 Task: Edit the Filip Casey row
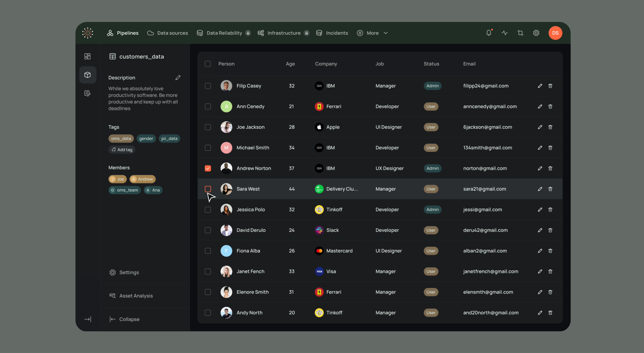pyautogui.click(x=540, y=86)
